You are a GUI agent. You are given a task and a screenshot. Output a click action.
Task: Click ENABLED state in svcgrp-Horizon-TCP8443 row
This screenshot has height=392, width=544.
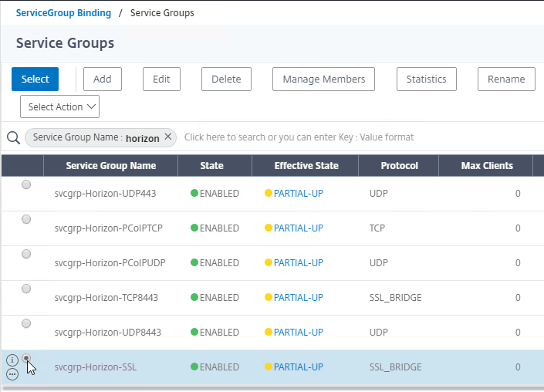click(x=219, y=297)
